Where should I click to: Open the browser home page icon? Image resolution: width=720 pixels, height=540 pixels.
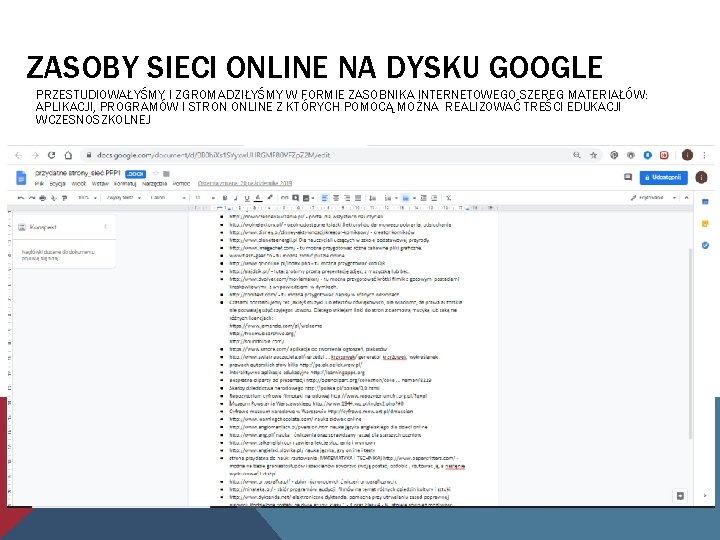tap(68, 155)
